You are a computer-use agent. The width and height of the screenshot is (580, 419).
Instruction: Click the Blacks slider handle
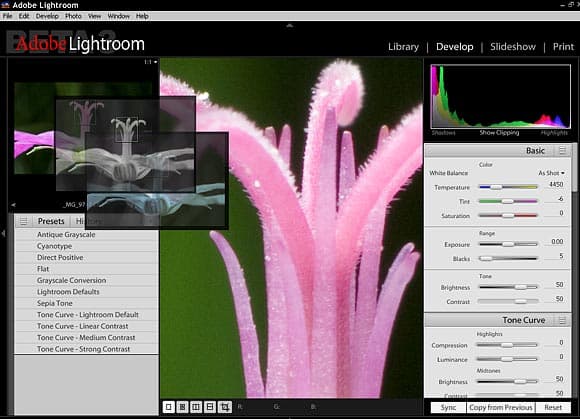(486, 259)
